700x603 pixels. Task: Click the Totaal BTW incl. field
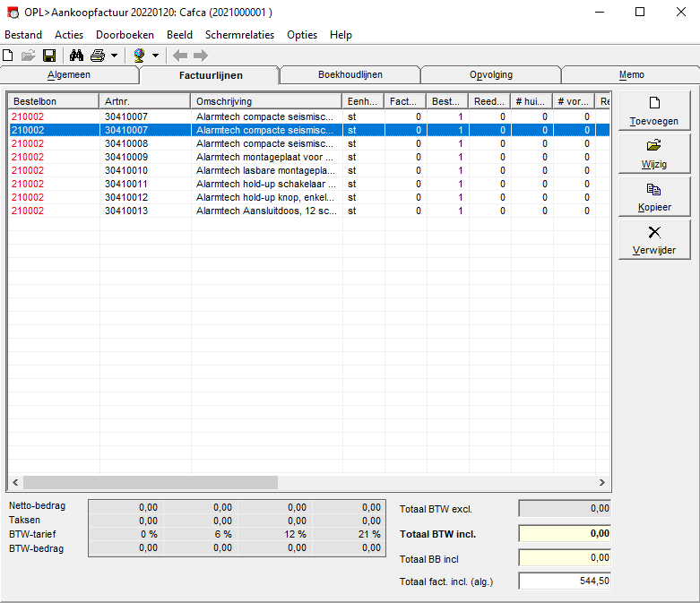565,533
